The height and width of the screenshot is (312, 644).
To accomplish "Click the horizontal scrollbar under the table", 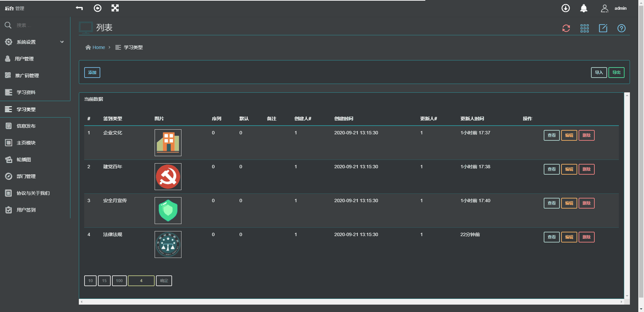I will tap(351, 302).
